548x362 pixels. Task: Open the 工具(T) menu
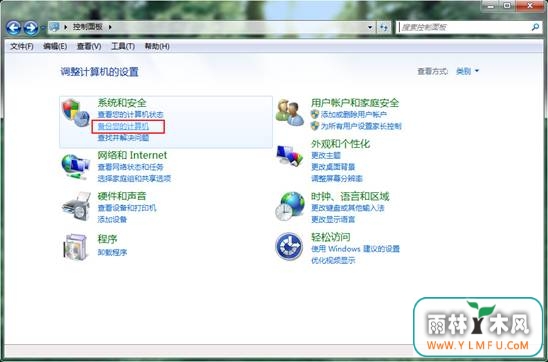point(123,46)
